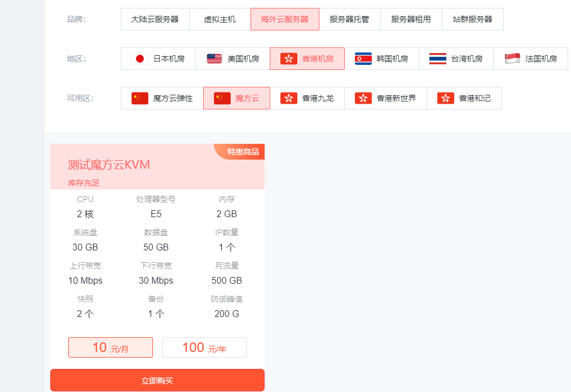The height and width of the screenshot is (392, 571).
Task: Click the Hong Kong flag next to 香港机房
Action: tap(289, 59)
